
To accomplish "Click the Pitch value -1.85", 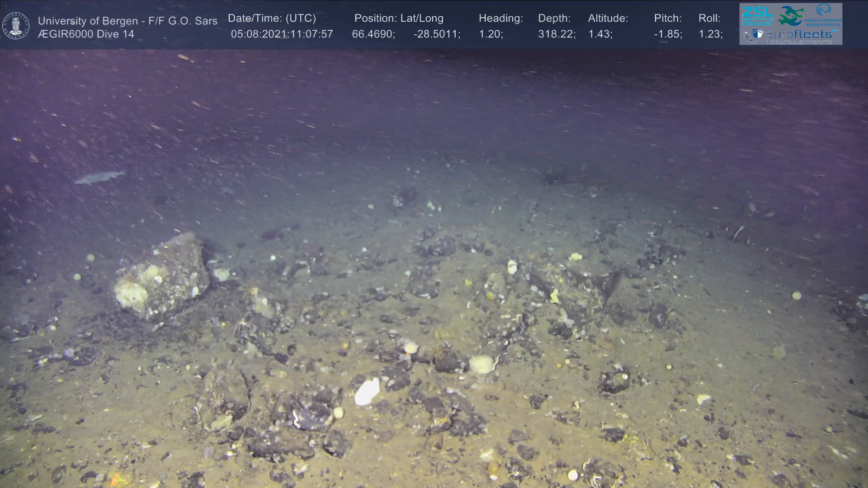I will click(x=668, y=34).
